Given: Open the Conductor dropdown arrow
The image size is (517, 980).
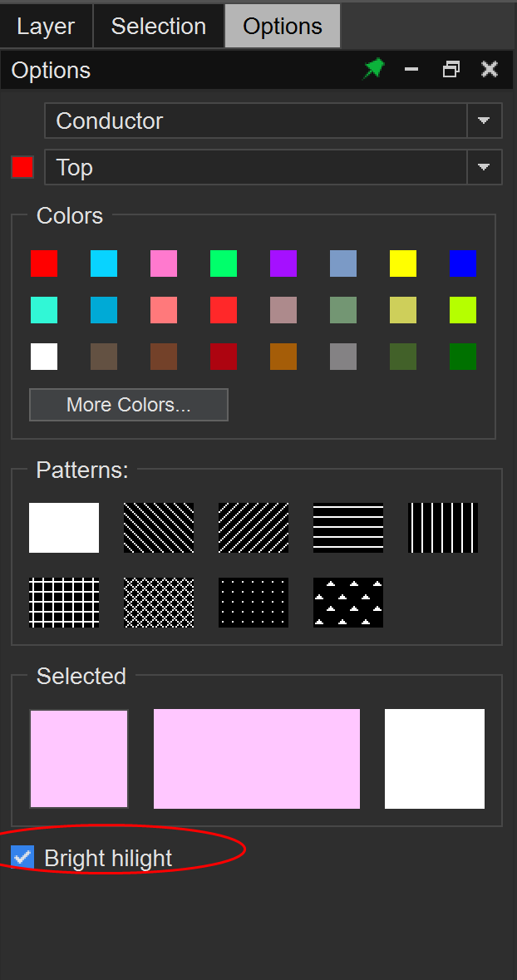Looking at the screenshot, I should pos(484,121).
